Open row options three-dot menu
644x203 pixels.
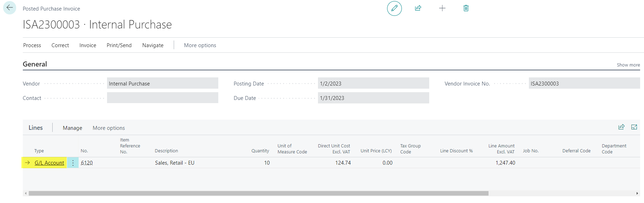[x=73, y=163]
